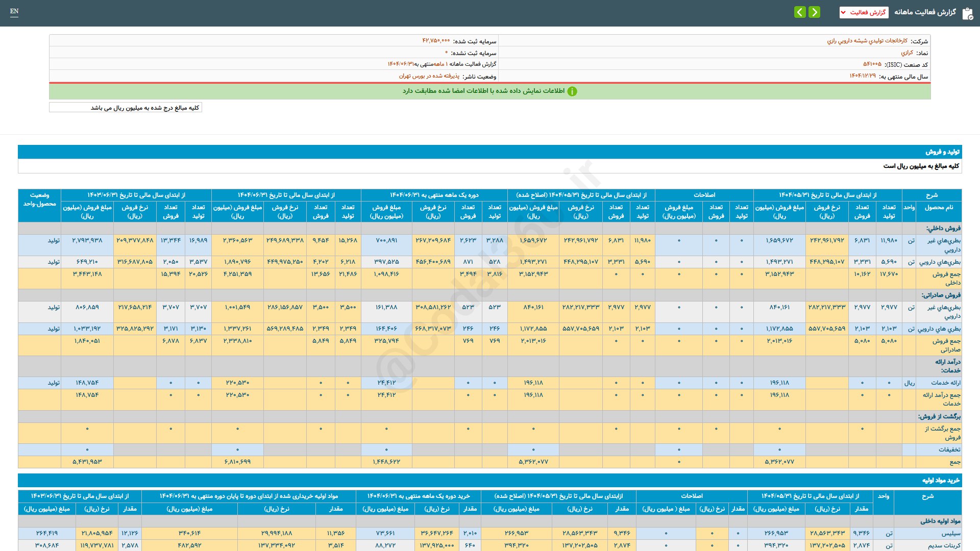Click the تولید و فروش section header

click(x=942, y=152)
